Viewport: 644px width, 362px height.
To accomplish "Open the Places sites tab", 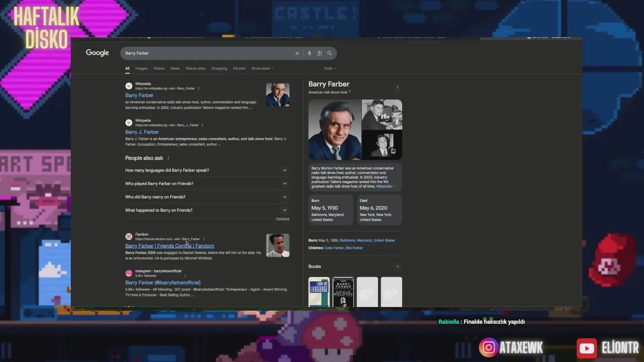I will (x=195, y=68).
